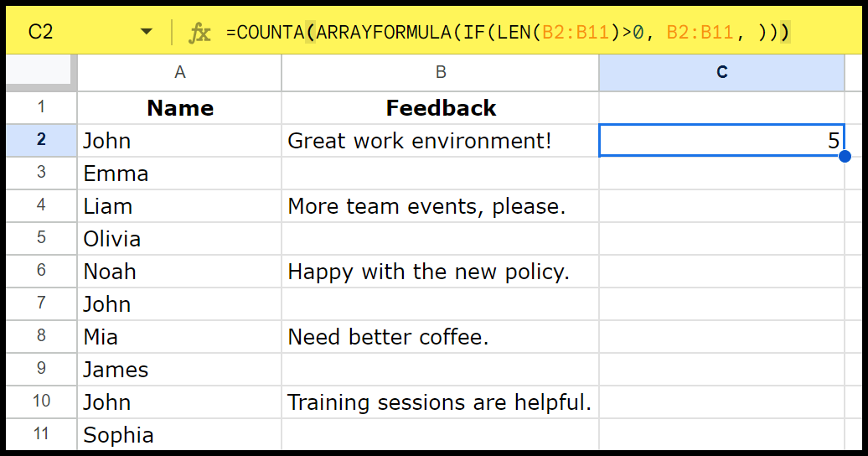Select the Name header cell
This screenshot has height=456, width=868.
click(x=179, y=107)
